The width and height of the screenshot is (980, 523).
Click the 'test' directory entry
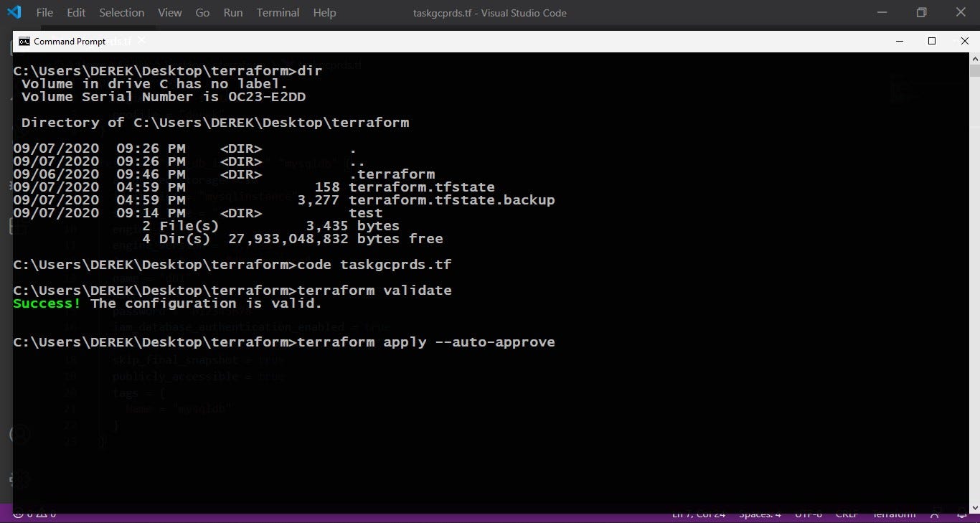coord(366,213)
